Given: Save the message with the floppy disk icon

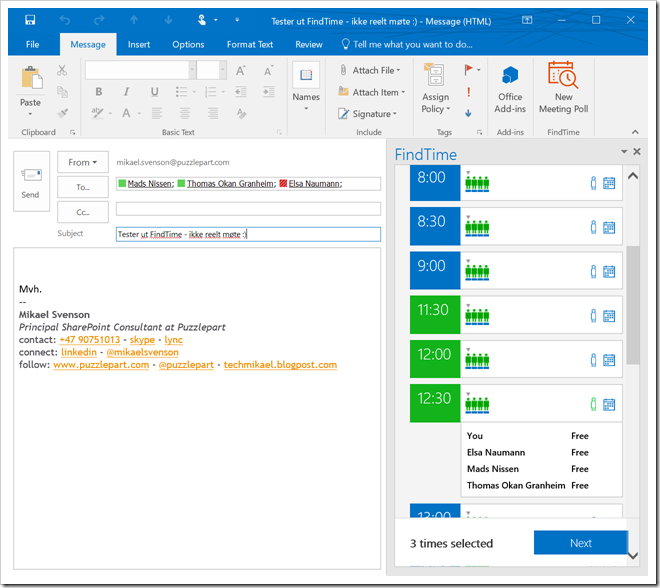Looking at the screenshot, I should (x=30, y=20).
